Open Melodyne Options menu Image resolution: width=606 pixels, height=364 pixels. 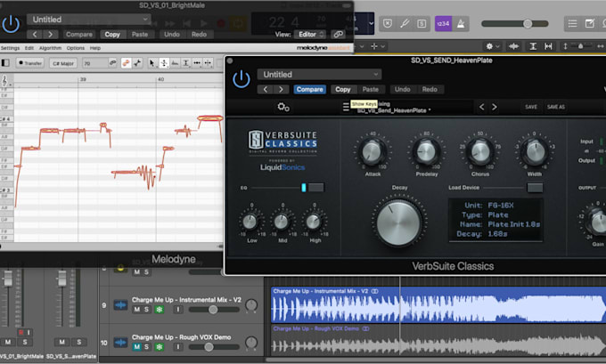pos(76,48)
